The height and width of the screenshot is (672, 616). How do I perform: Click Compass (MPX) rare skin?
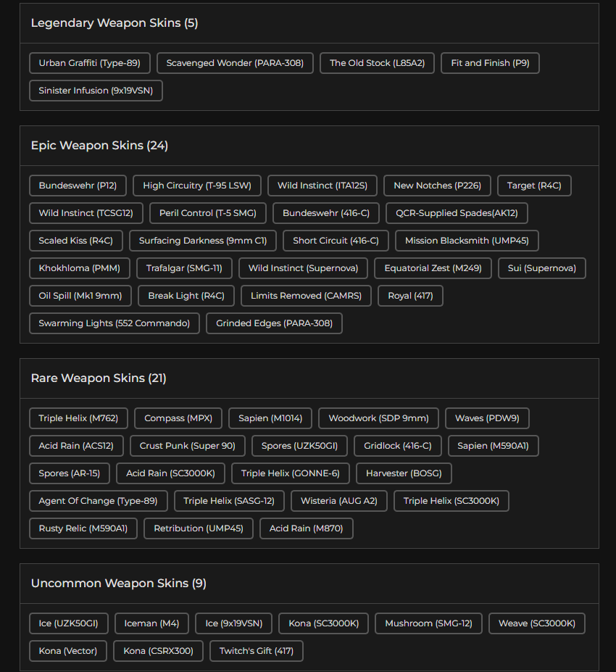[178, 418]
